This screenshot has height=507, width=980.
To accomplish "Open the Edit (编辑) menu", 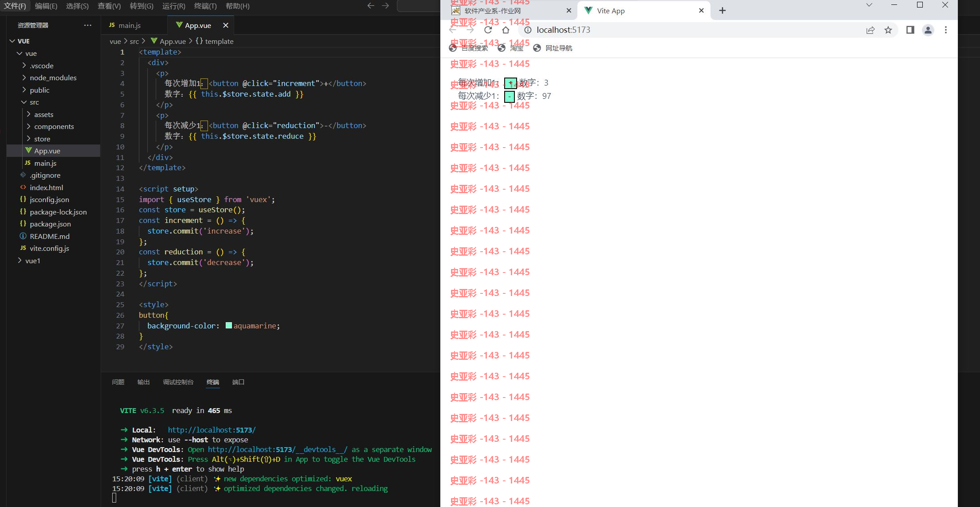I will 46,6.
